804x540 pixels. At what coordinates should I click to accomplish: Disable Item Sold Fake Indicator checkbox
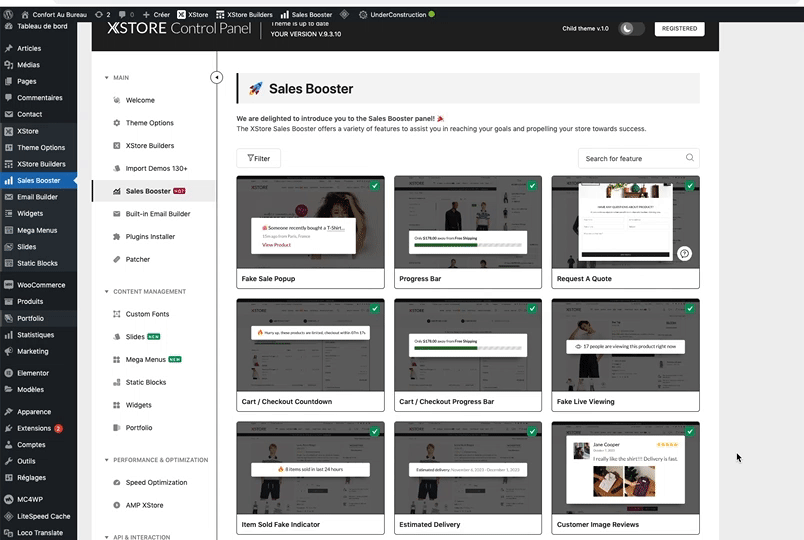tap(375, 432)
